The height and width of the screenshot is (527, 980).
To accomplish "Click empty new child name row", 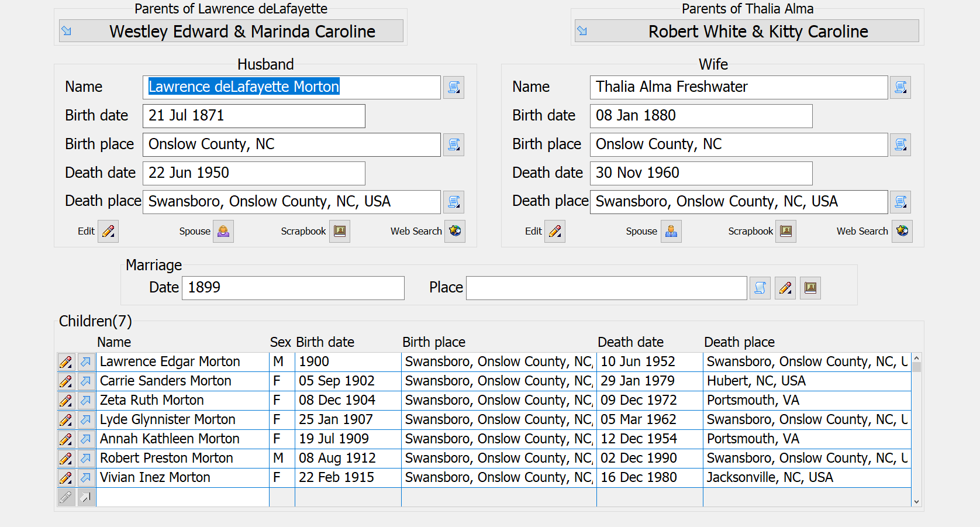I will 182,497.
